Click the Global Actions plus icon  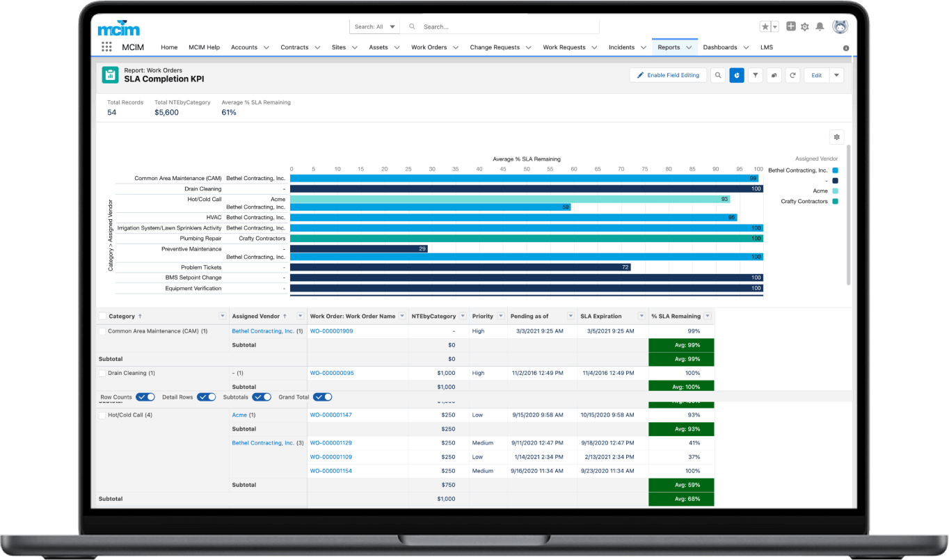click(791, 26)
